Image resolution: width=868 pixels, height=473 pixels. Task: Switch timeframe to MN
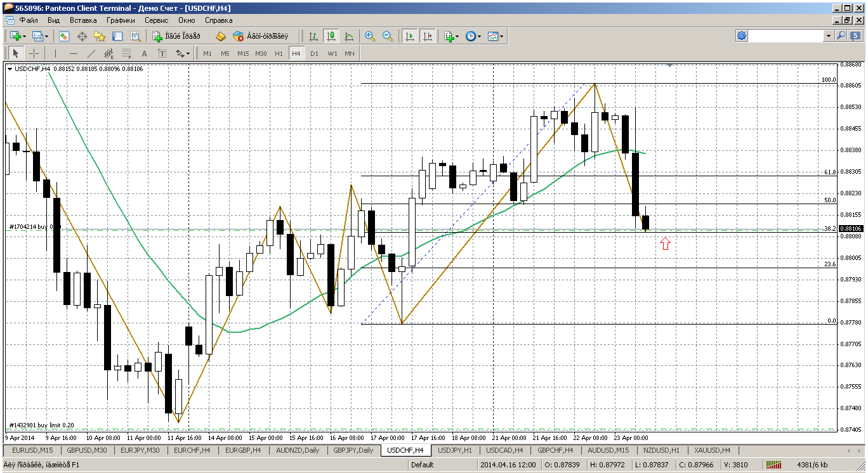point(350,53)
